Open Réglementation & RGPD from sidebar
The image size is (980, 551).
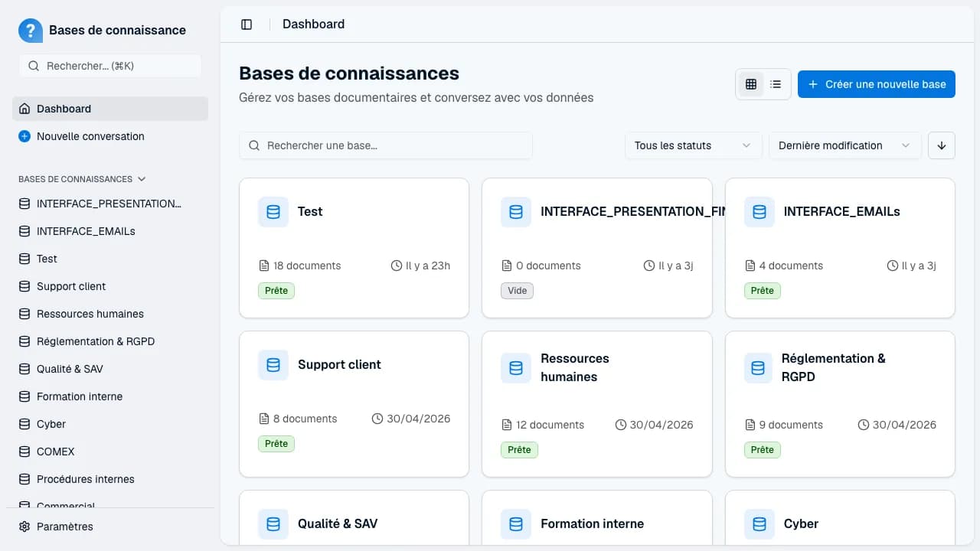(110, 341)
